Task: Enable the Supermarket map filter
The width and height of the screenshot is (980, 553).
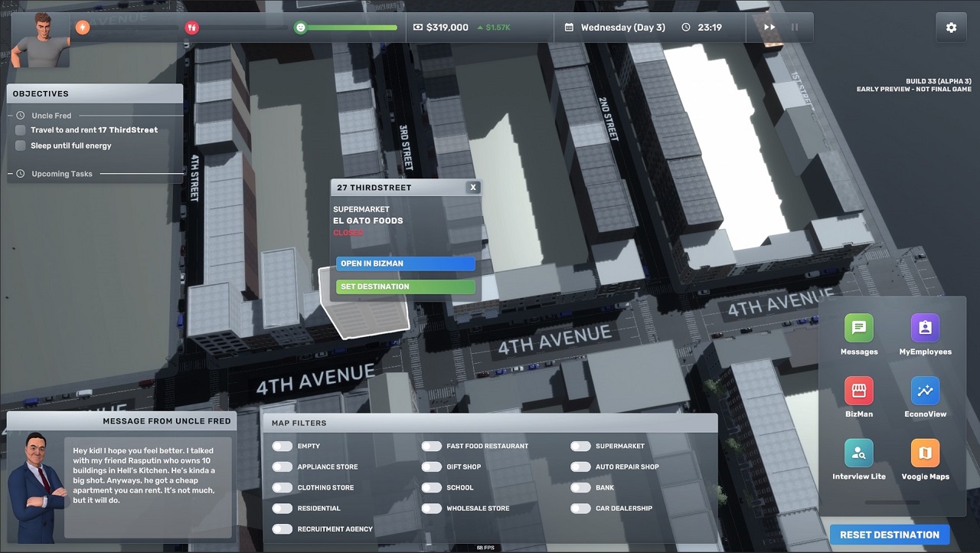Action: [x=580, y=446]
